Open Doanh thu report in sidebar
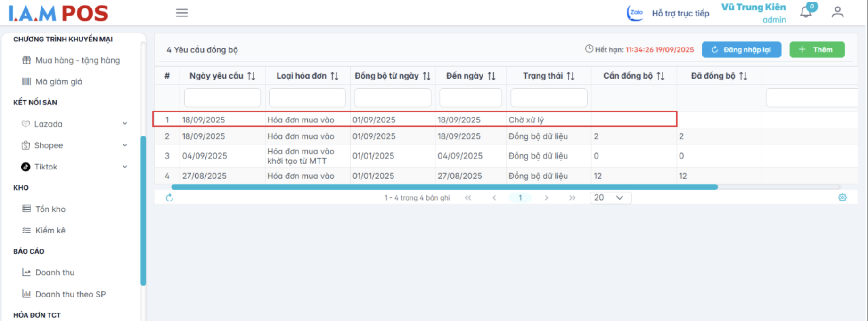Image resolution: width=868 pixels, height=321 pixels. (54, 273)
